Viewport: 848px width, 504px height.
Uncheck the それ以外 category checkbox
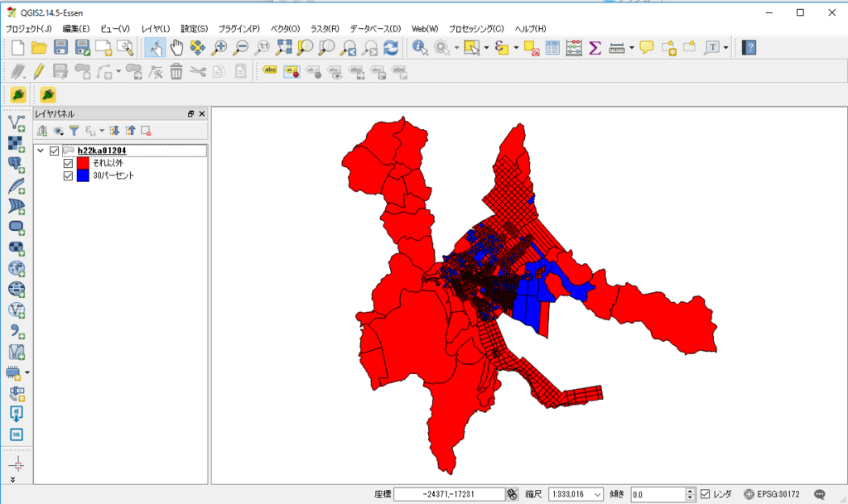[68, 163]
